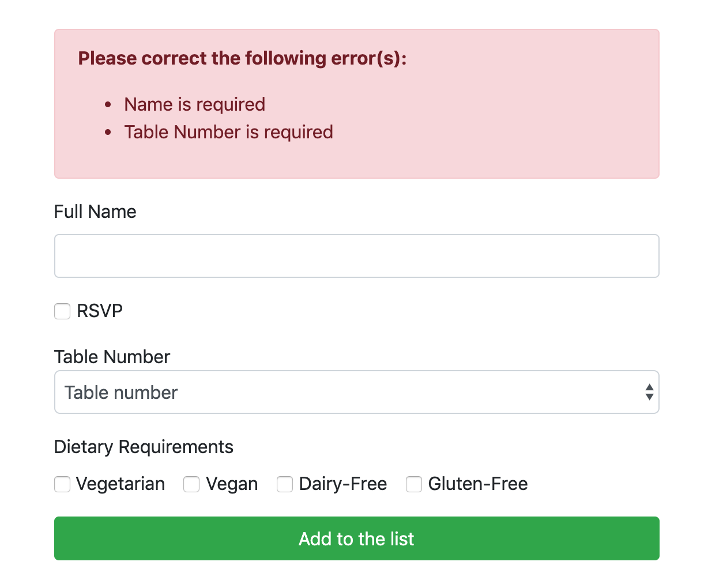Click the RSVP label text
This screenshot has height=588, width=723.
(100, 311)
